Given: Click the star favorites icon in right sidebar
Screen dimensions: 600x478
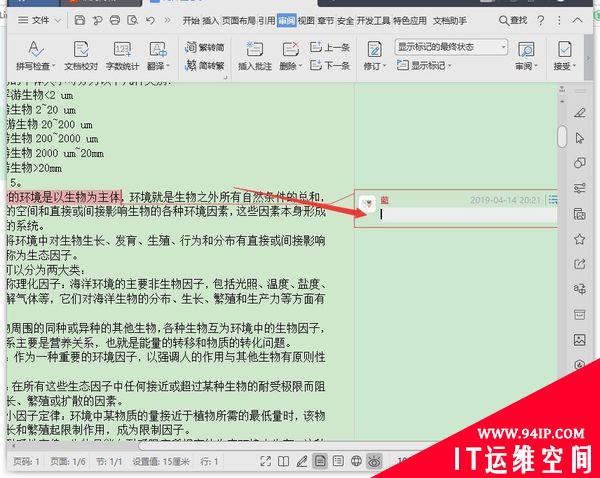Looking at the screenshot, I should click(579, 239).
